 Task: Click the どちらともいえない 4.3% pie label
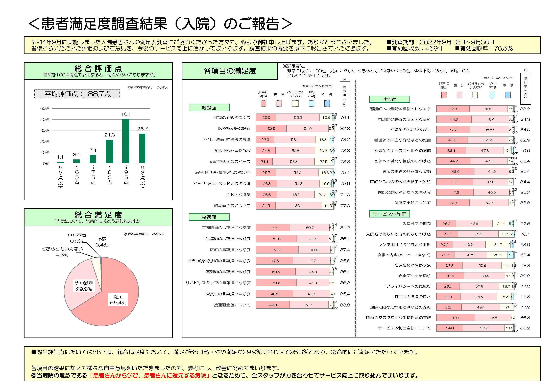point(62,252)
